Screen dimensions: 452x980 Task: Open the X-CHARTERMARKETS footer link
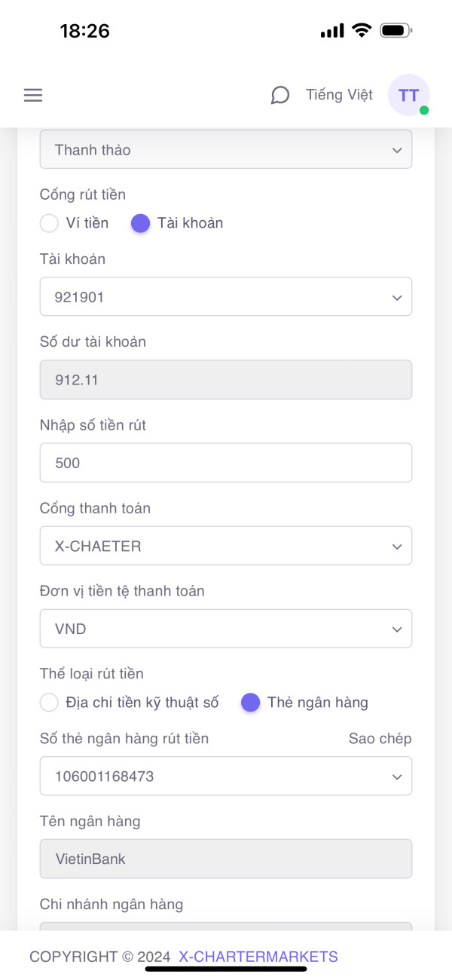coord(258,957)
